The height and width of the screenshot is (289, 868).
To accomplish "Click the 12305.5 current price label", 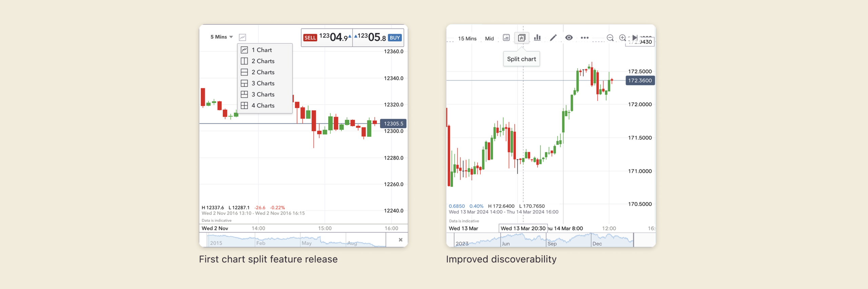I will point(393,123).
